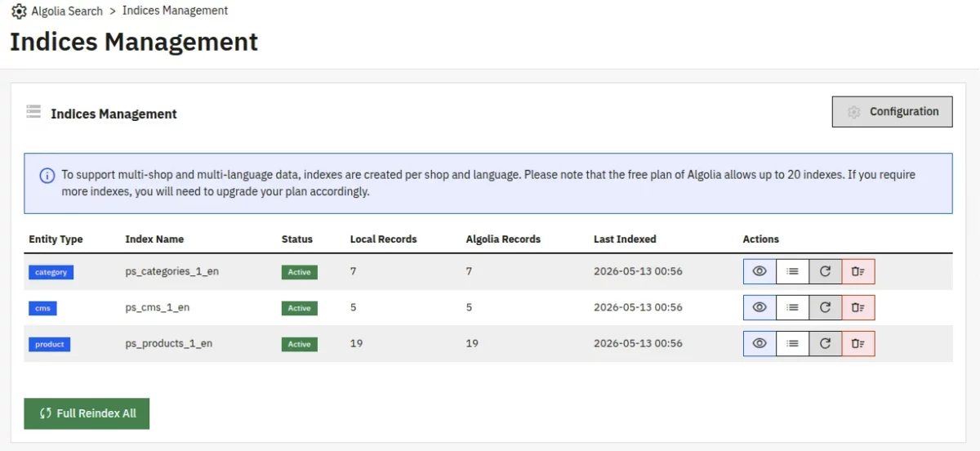980x451 pixels.
Task: View the ps_products_1_en index (eye icon)
Action: pos(759,343)
